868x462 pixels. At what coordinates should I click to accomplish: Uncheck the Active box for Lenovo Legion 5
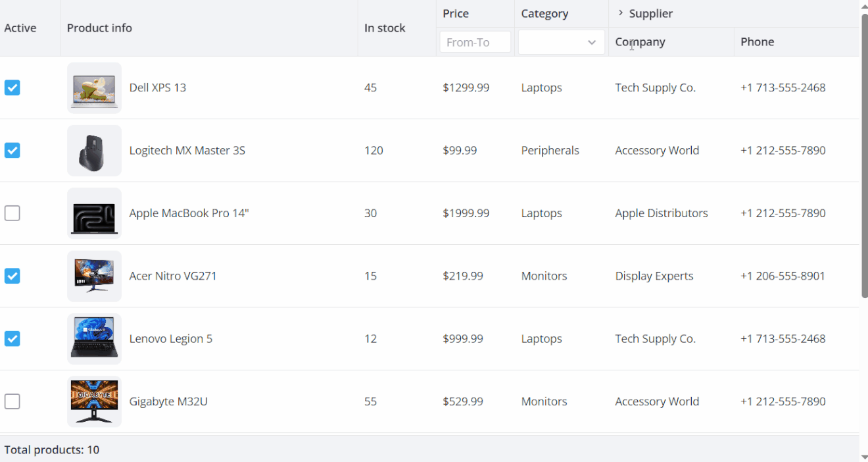click(12, 338)
